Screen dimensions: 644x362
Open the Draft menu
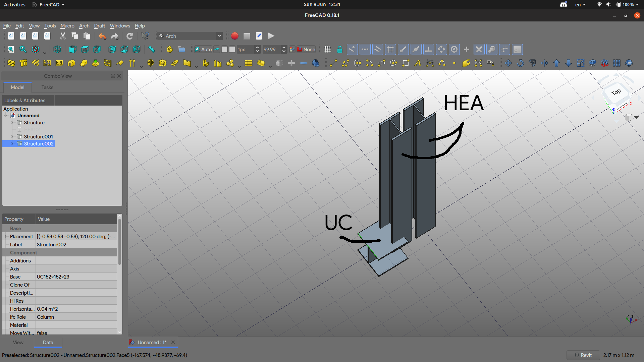(99, 26)
